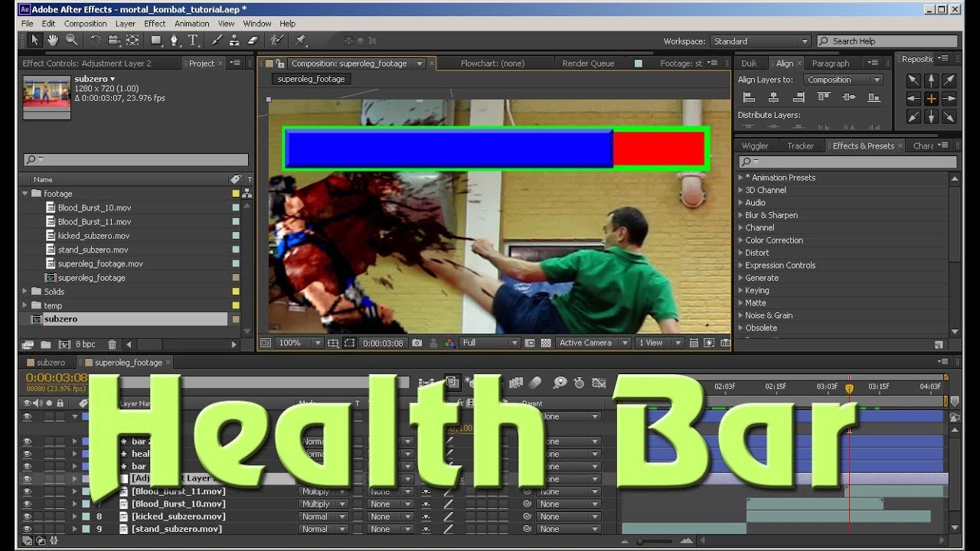Viewport: 980px width, 551px height.
Task: Click superoleg_footage breadcrumb in viewer
Action: coord(311,79)
